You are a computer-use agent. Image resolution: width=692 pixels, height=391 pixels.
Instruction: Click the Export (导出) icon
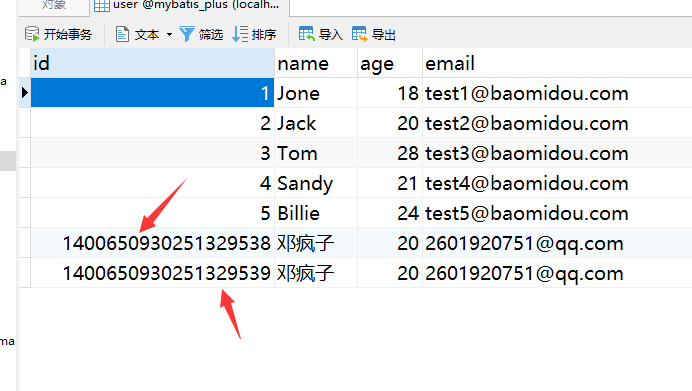click(359, 34)
